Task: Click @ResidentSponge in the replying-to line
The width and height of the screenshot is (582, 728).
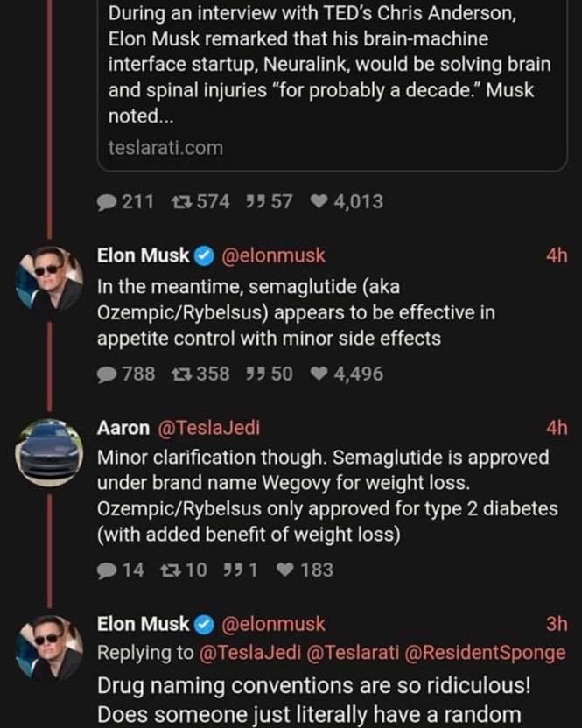Action: 486,653
